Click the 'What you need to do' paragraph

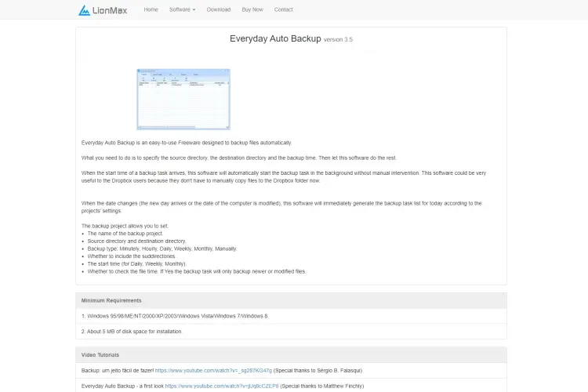(x=239, y=158)
